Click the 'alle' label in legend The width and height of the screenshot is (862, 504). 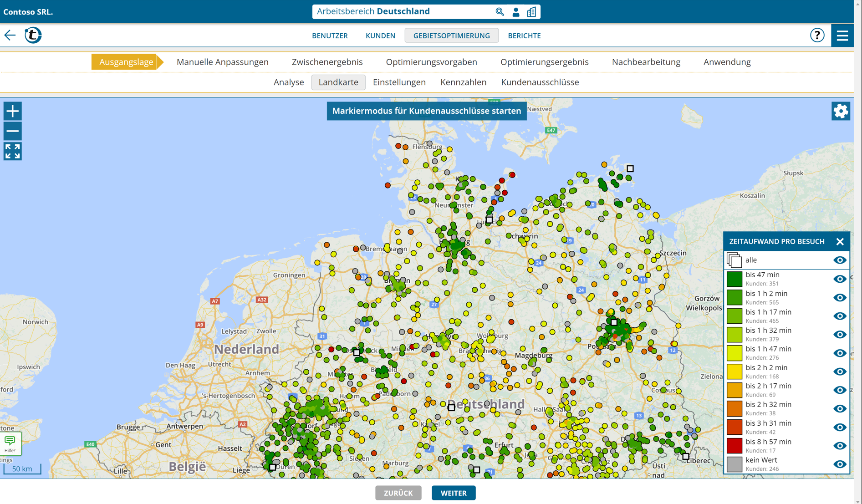coord(751,260)
